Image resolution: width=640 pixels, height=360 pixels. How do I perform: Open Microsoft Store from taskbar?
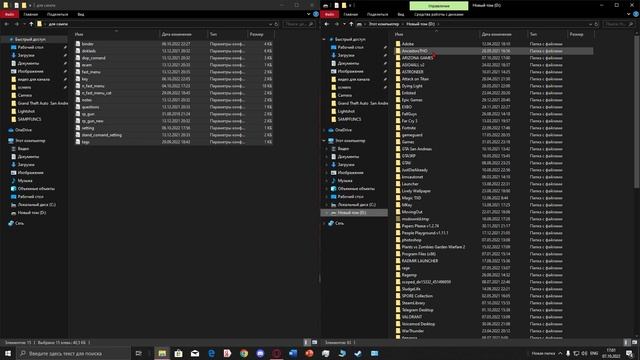[x=178, y=353]
